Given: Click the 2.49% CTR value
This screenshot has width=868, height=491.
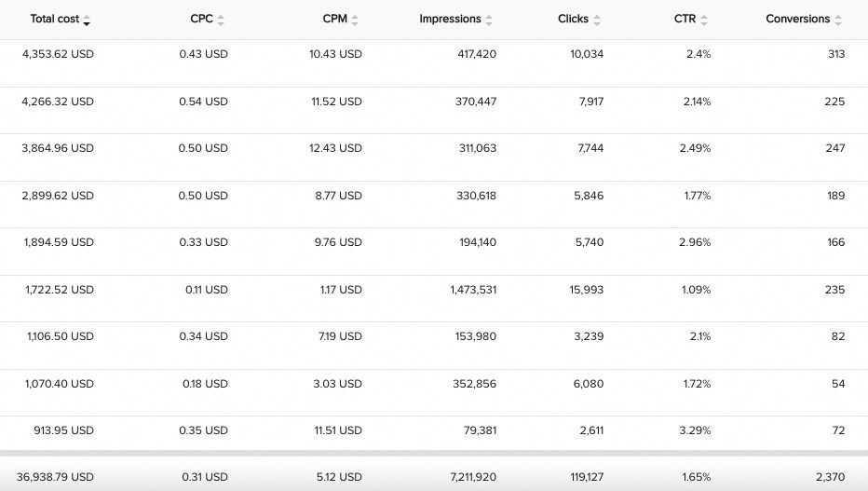Looking at the screenshot, I should coord(696,148).
